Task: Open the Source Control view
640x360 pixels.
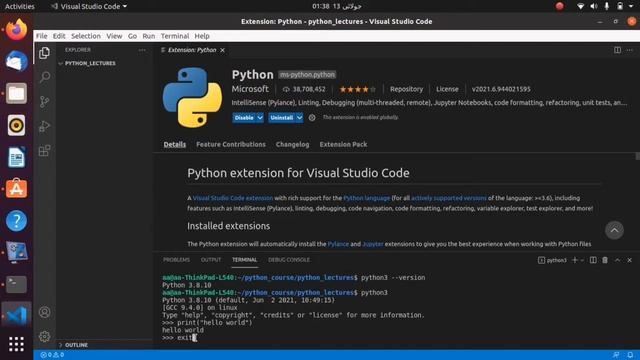Action: click(44, 102)
